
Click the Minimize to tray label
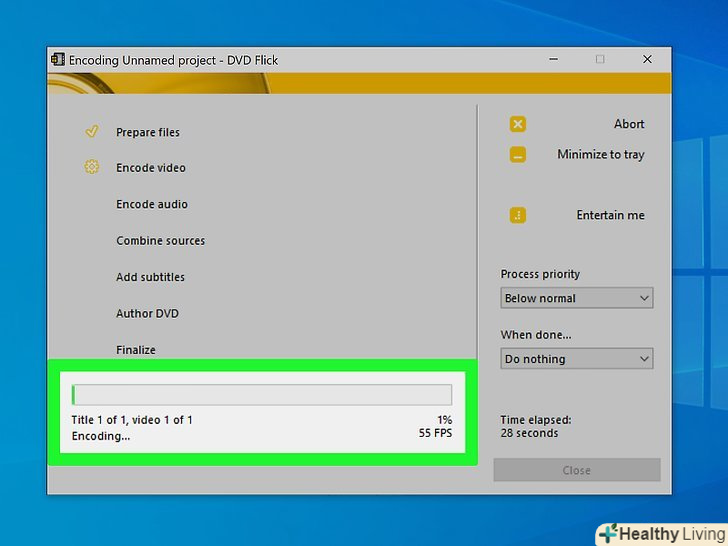coord(601,155)
